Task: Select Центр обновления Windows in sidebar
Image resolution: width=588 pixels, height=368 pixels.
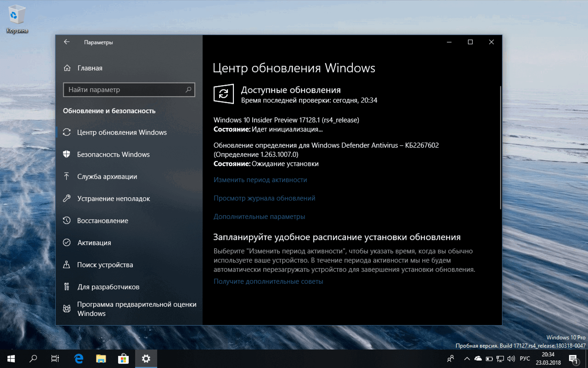Action: pyautogui.click(x=129, y=132)
